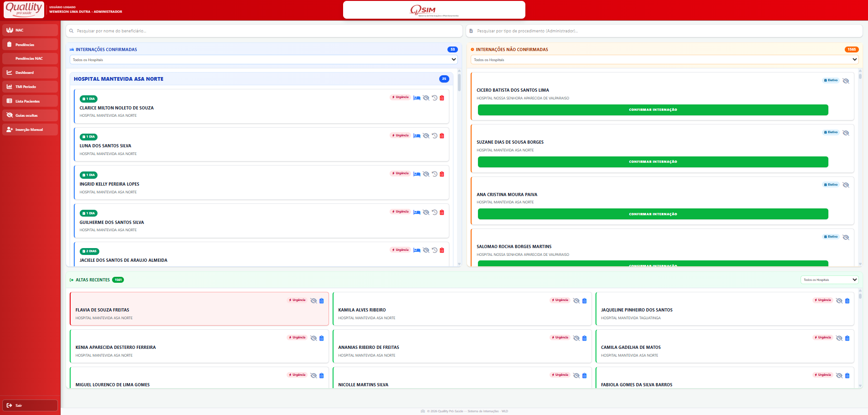Focus the procedure type search field
The width and height of the screenshot is (868, 415).
(664, 31)
